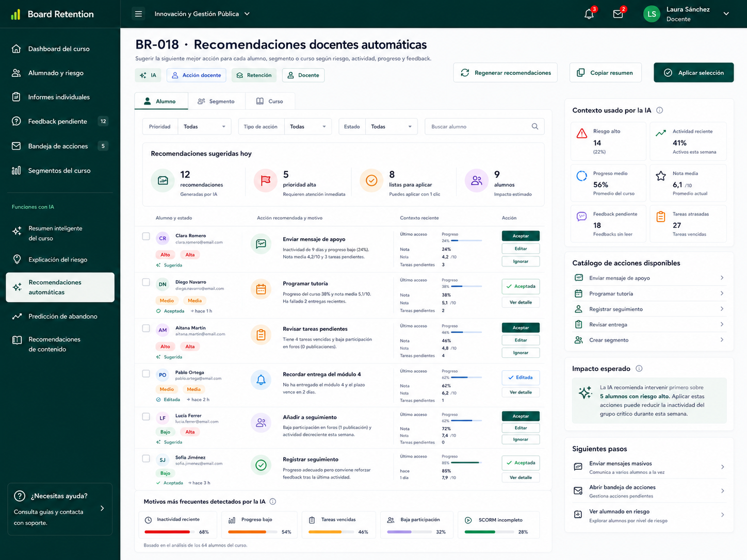The image size is (747, 560).
Task: Click Aplicar selección button
Action: [x=693, y=73]
